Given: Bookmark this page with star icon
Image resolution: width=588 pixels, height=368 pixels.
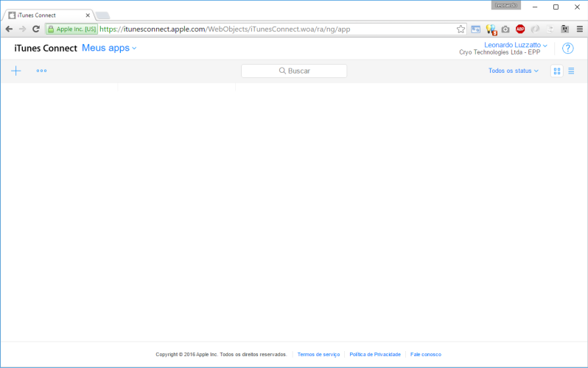Looking at the screenshot, I should 461,29.
